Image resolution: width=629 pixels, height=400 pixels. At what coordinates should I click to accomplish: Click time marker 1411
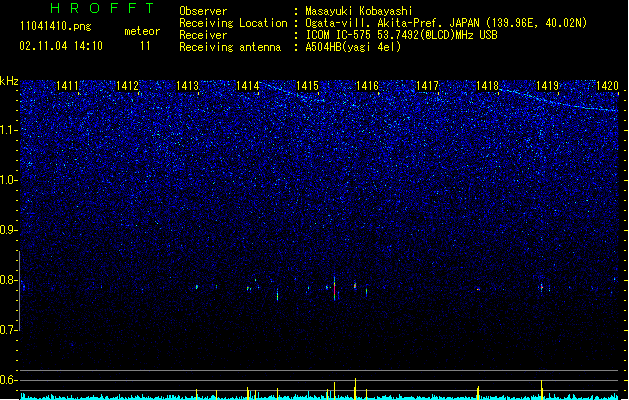67,86
